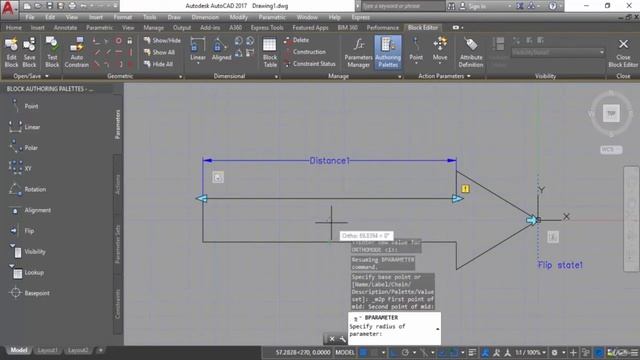Click the Edit Block icon
The width and height of the screenshot is (640, 360).
tap(11, 52)
